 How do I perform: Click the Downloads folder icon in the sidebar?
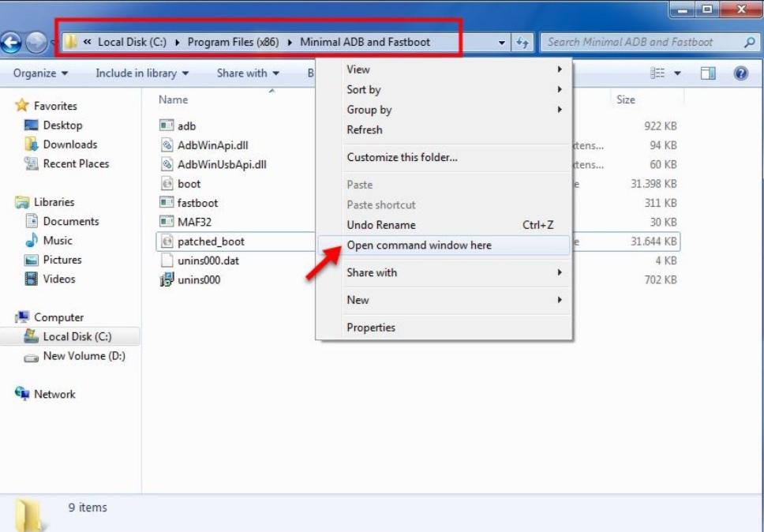coord(32,144)
